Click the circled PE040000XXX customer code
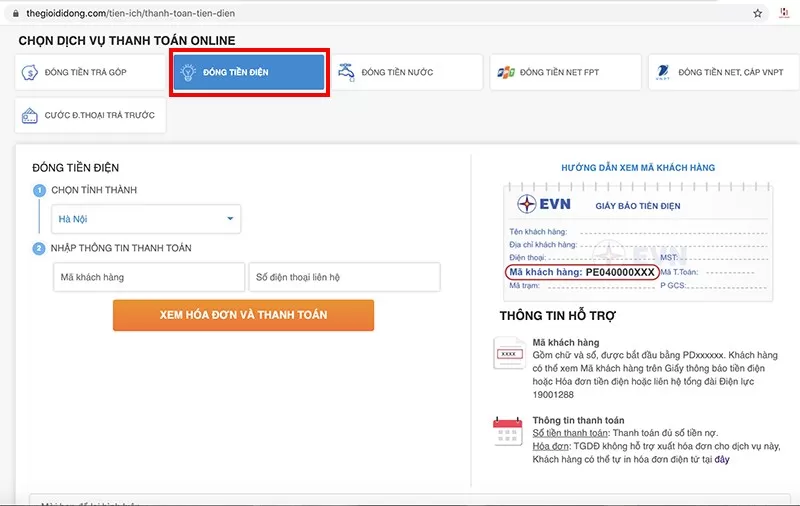Viewport: 800px width, 506px height. (x=582, y=272)
